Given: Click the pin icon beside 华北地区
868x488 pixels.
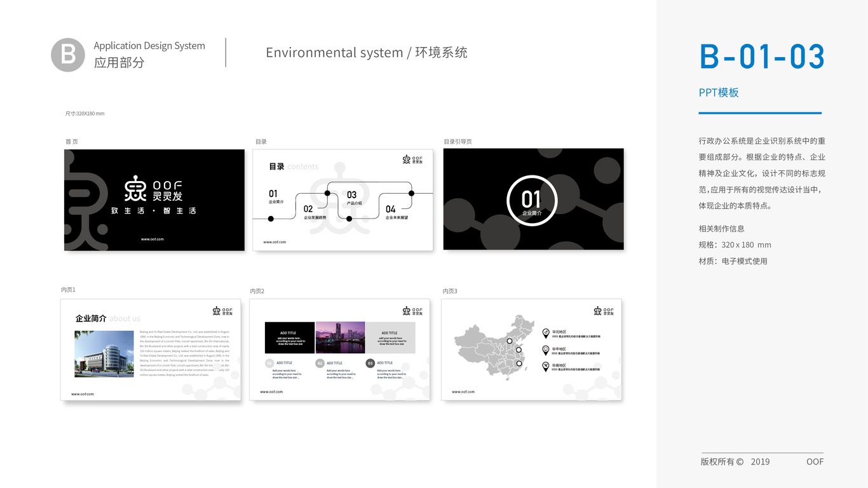Looking at the screenshot, I should pos(546,333).
